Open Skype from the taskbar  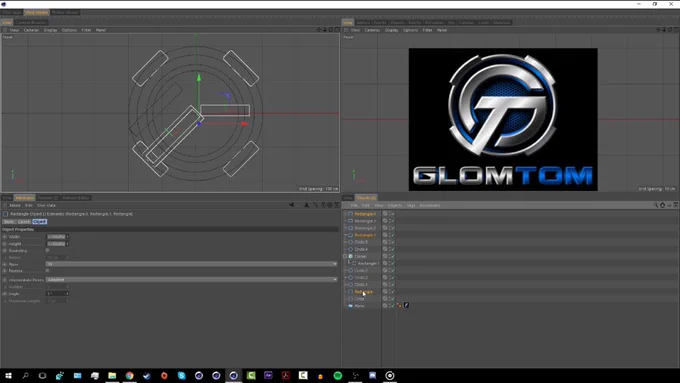181,376
